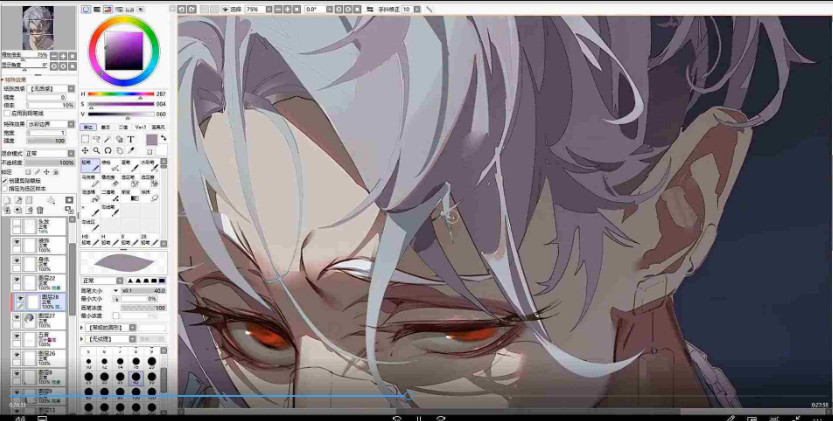Choose the 油漆桶 paint bucket tool

(90, 197)
